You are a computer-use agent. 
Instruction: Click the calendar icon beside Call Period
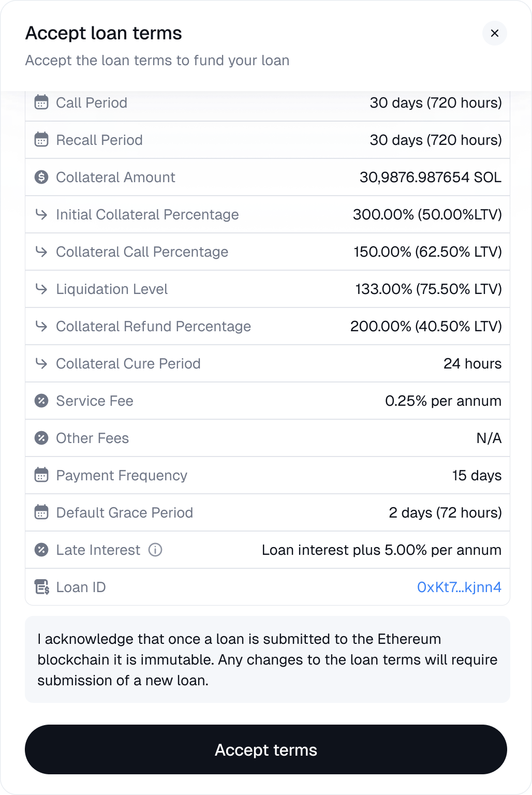(41, 102)
